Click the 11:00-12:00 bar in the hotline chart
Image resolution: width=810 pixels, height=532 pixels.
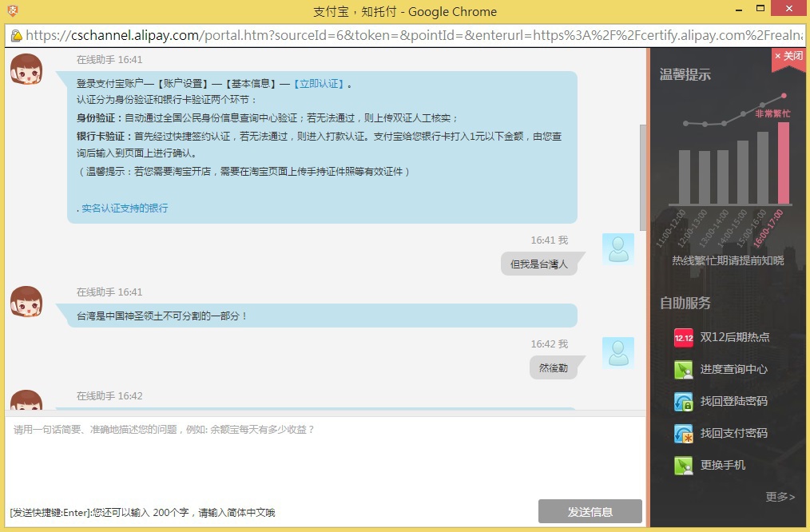[x=685, y=177]
